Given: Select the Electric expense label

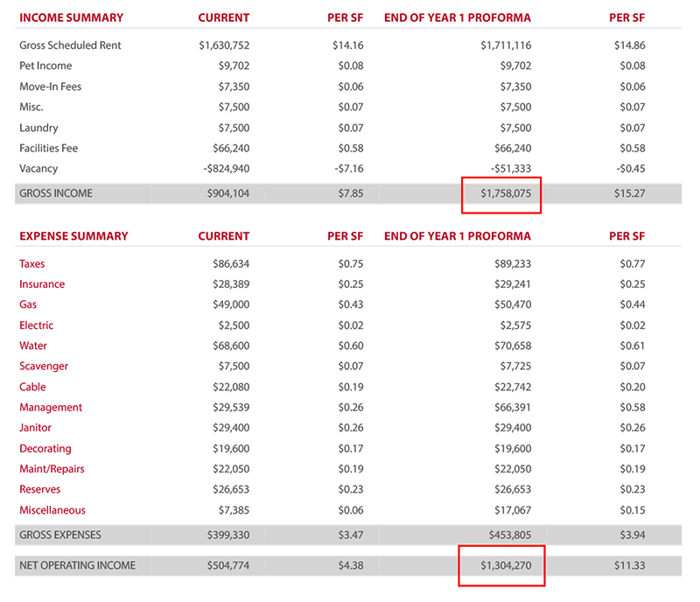Looking at the screenshot, I should (36, 325).
